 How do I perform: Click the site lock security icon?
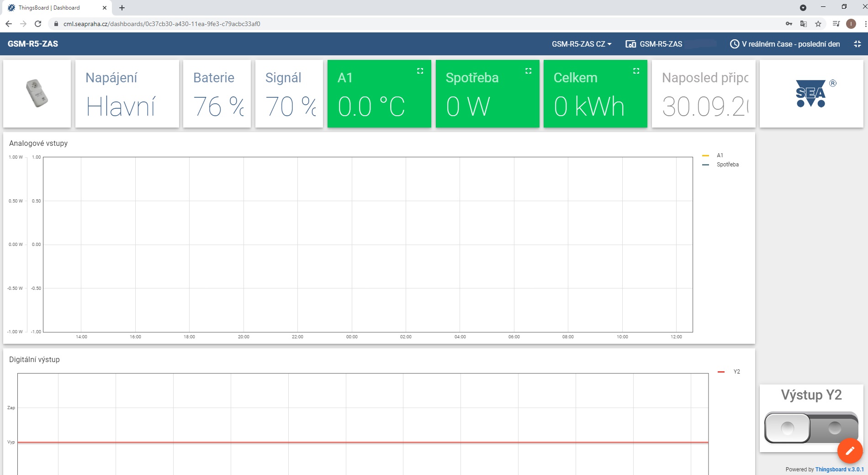[56, 24]
